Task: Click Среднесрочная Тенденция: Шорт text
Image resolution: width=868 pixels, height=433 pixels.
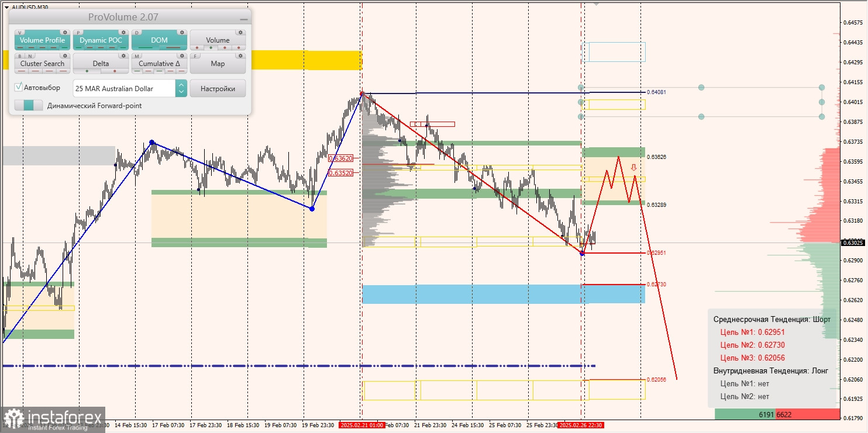Action: pos(772,319)
